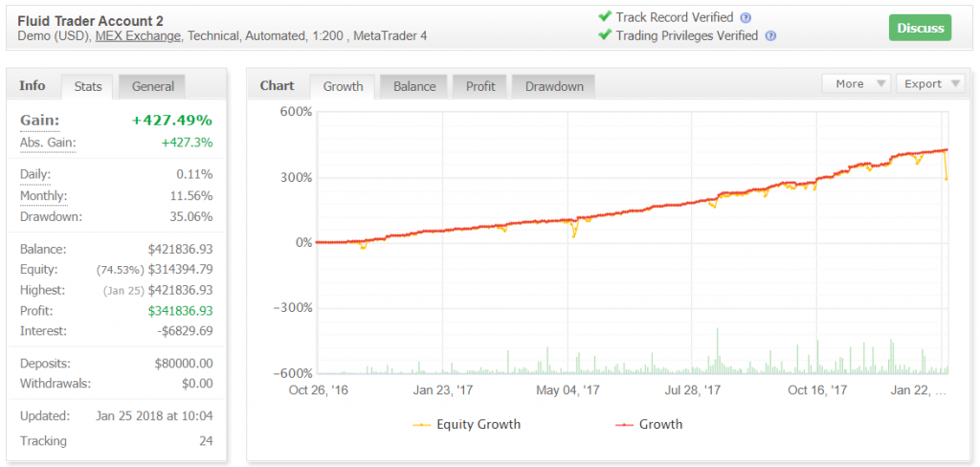Click help icon beside Trading Privileges Verified

pos(770,36)
